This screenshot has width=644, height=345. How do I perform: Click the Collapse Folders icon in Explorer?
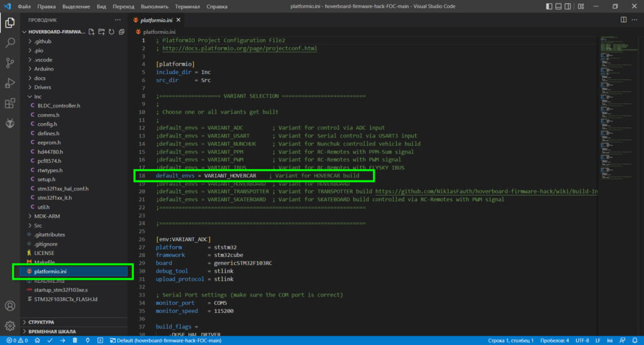pos(121,31)
